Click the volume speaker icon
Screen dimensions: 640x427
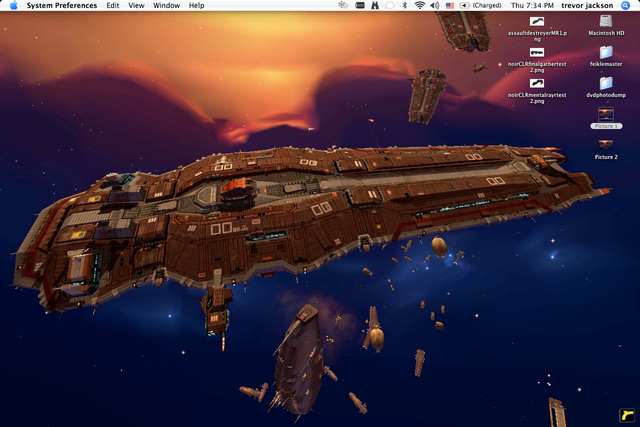[x=434, y=5]
